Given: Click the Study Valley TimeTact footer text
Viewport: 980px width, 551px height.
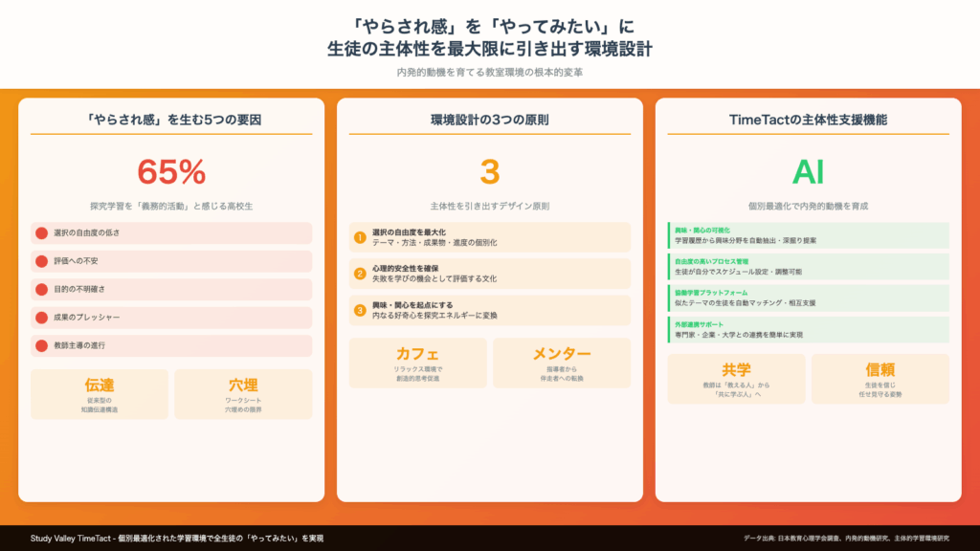Looking at the screenshot, I should (x=176, y=539).
